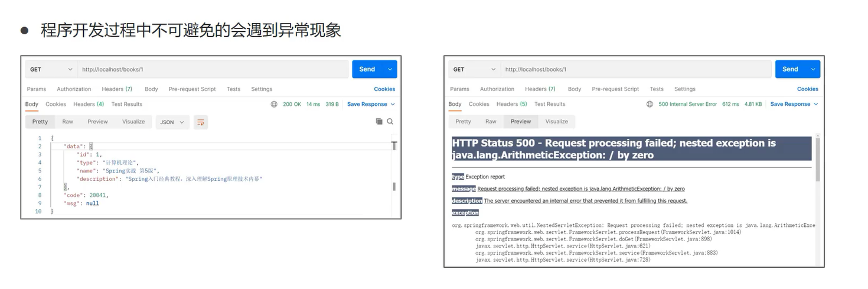This screenshot has height=289, width=868.
Task: Open Params tab in the 200 OK window
Action: click(x=37, y=89)
